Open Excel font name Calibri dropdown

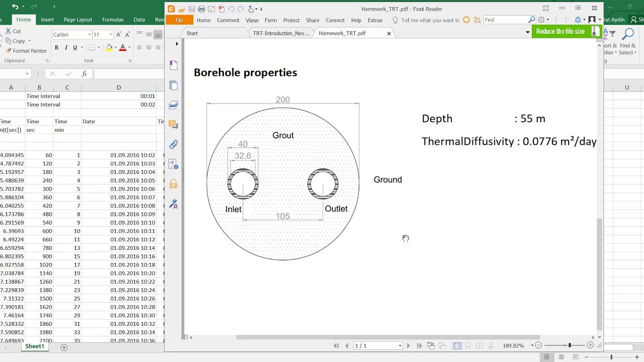coord(90,35)
